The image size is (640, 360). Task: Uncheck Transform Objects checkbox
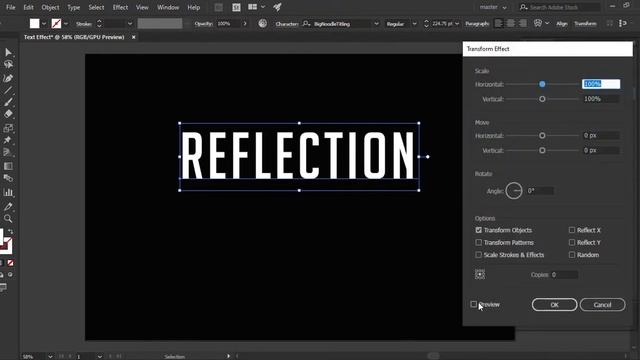478,230
